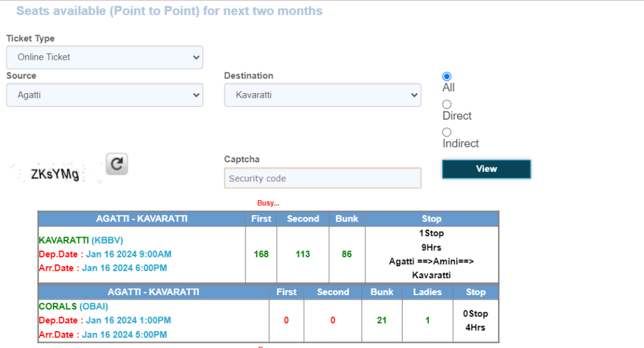Image resolution: width=644 pixels, height=348 pixels.
Task: Open the Destination dropdown showing Kavaratti
Action: tap(322, 95)
